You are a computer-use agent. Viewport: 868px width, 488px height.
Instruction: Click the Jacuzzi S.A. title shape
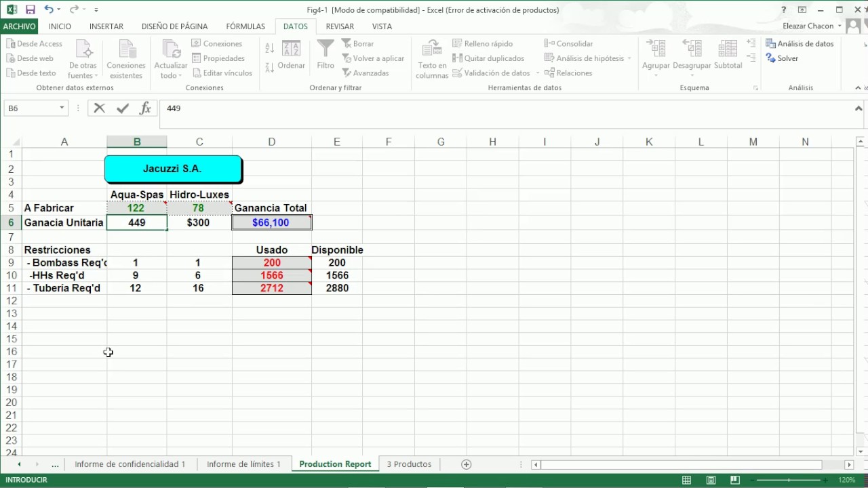(173, 169)
